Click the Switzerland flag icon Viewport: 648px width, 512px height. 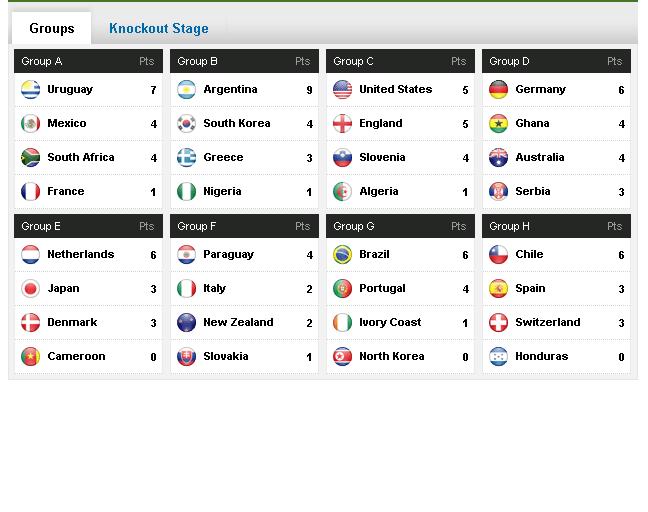pyautogui.click(x=498, y=323)
